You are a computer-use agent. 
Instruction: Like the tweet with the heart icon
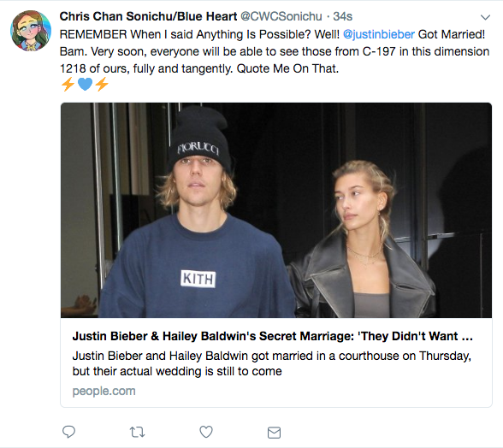[x=206, y=432]
